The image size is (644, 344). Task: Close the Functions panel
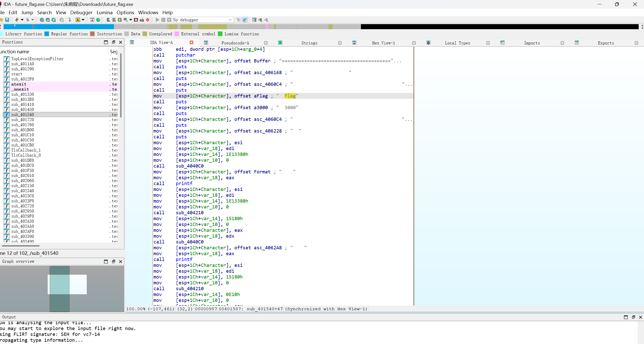121,42
